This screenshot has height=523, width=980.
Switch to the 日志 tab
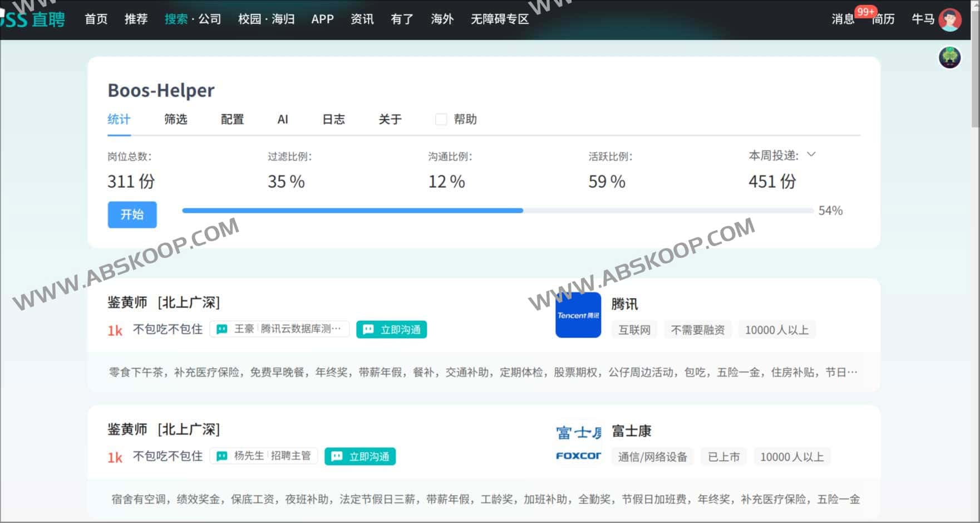tap(333, 119)
